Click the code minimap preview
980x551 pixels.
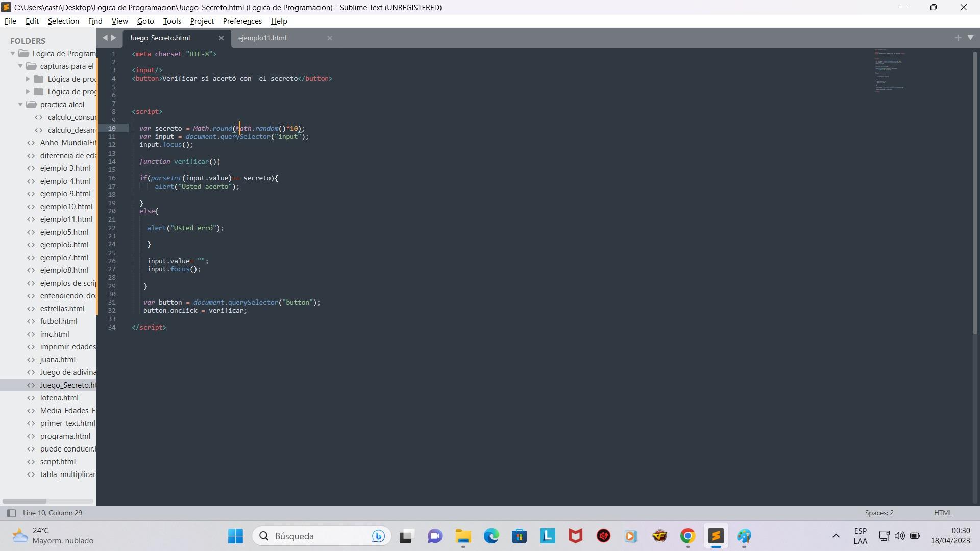890,71
